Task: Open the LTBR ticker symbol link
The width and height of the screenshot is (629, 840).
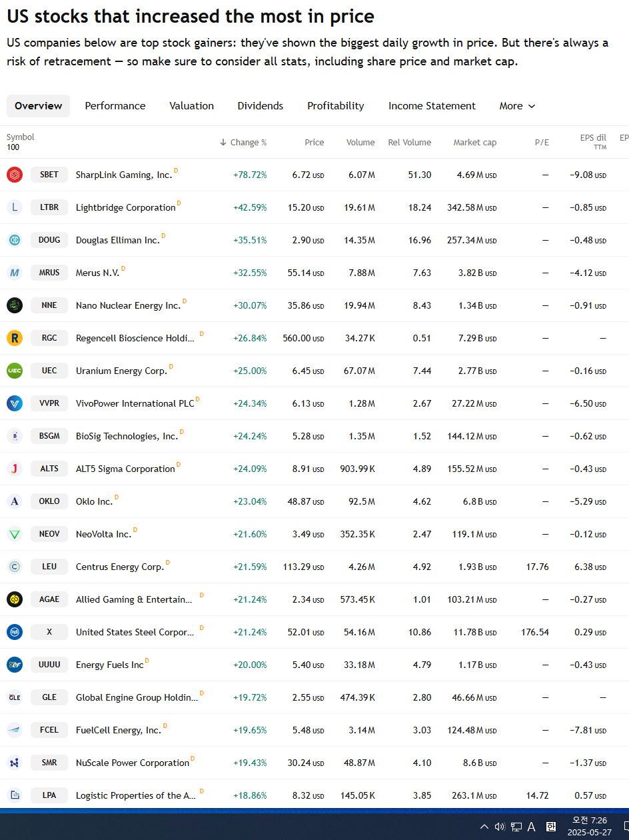Action: [49, 207]
